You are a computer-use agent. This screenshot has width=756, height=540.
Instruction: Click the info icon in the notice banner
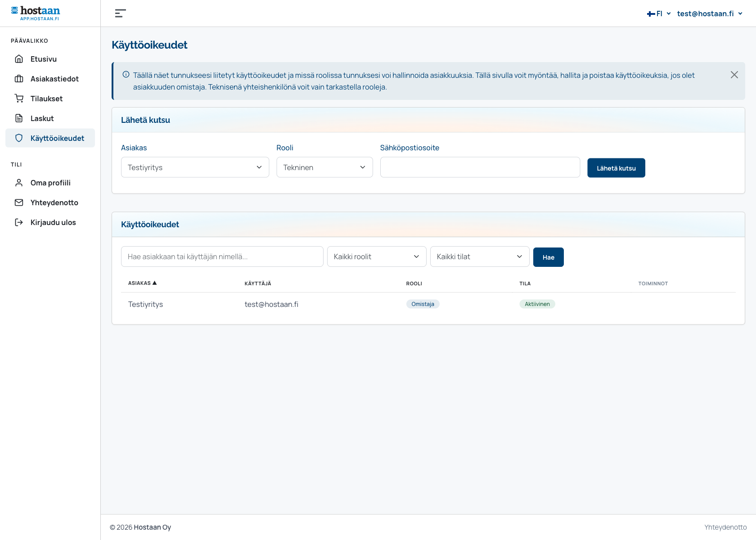pyautogui.click(x=126, y=75)
